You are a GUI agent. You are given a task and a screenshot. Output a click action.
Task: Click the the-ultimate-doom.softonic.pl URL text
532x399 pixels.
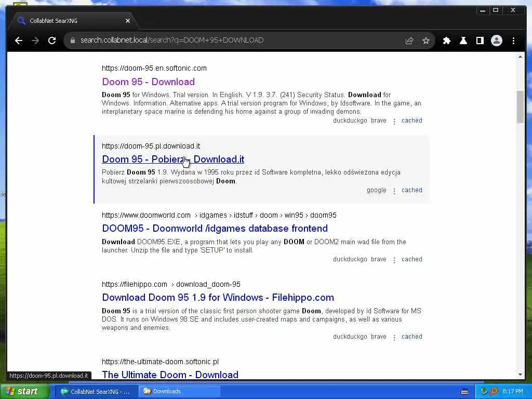point(160,362)
